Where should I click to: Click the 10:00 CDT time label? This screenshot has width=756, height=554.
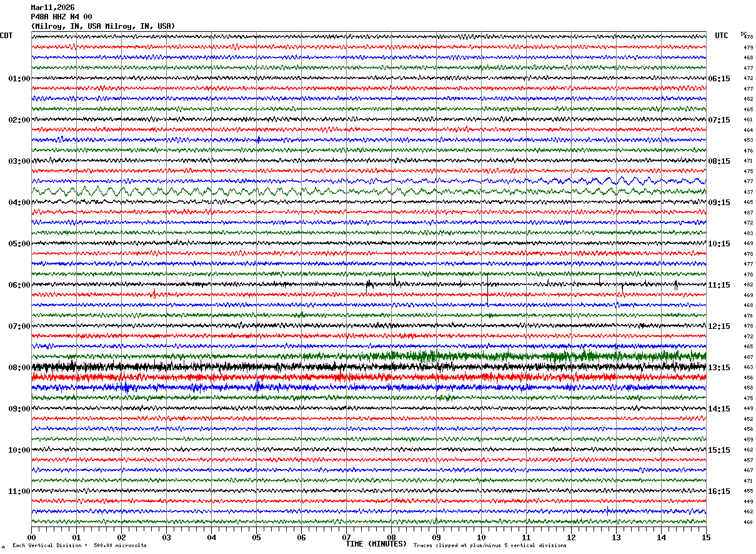click(19, 450)
